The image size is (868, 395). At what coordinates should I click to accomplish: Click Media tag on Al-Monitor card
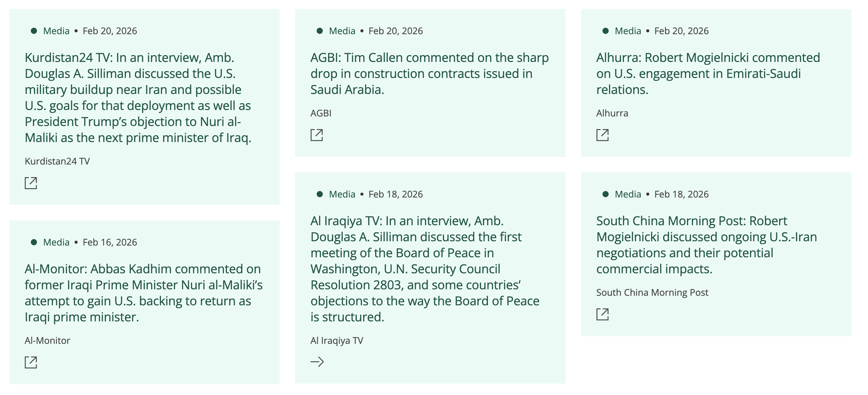click(x=56, y=242)
